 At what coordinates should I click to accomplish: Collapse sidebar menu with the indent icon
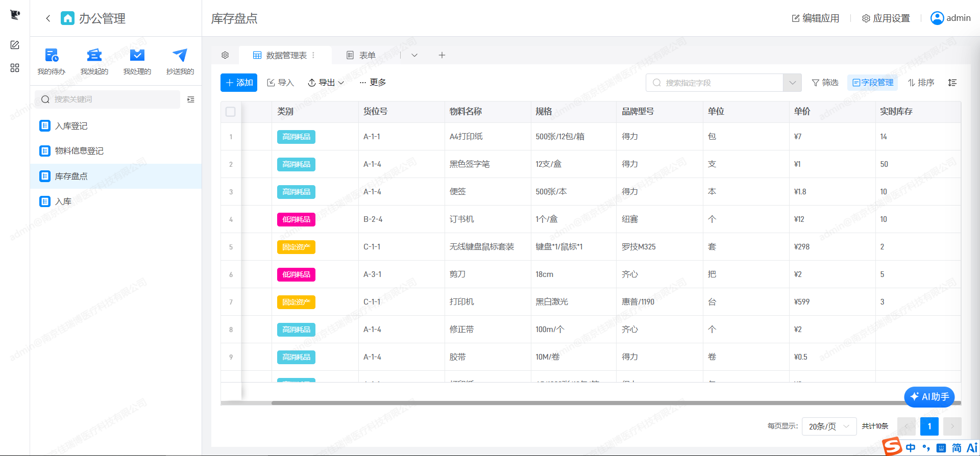pos(191,99)
